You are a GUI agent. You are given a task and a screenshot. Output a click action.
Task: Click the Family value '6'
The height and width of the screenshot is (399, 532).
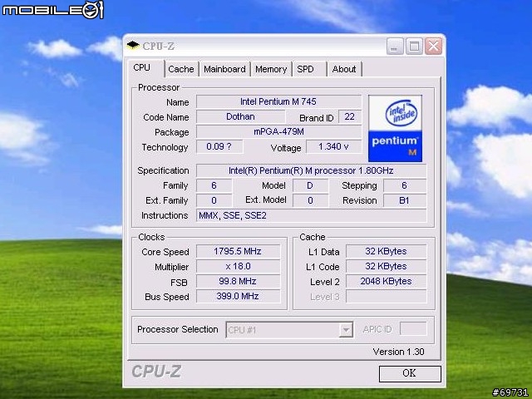[214, 185]
